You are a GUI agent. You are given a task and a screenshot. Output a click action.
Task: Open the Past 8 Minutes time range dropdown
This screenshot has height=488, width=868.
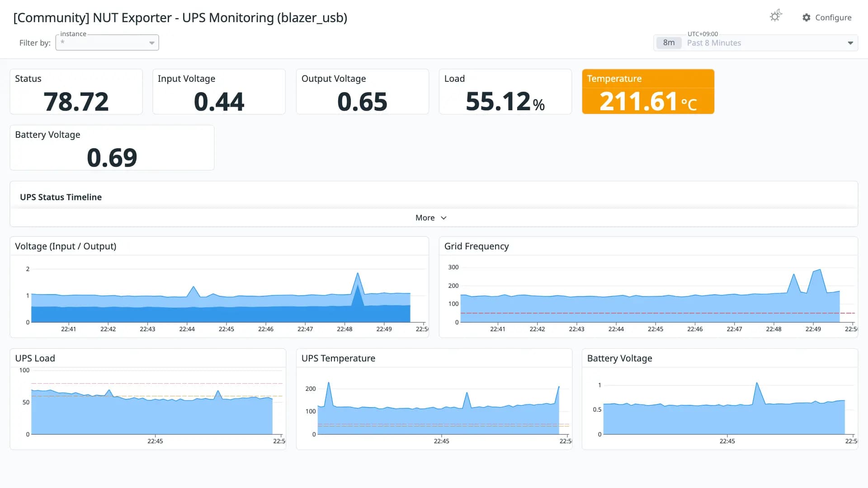click(755, 43)
